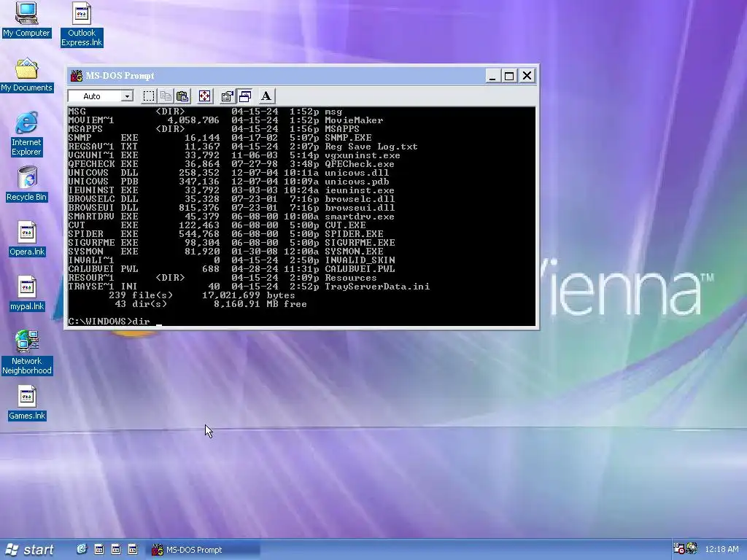Viewport: 747px width, 560px height.
Task: Click the 'smartdrv.exe' listing entry
Action: click(360, 217)
